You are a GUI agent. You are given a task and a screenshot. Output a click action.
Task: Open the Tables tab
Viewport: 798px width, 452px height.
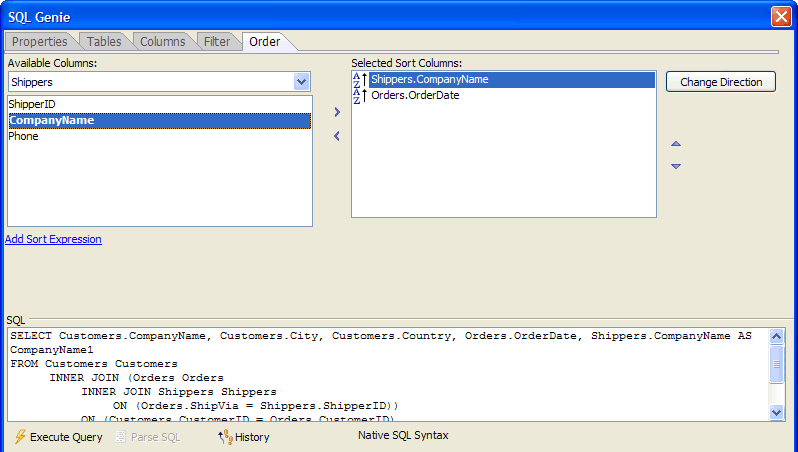tap(104, 42)
